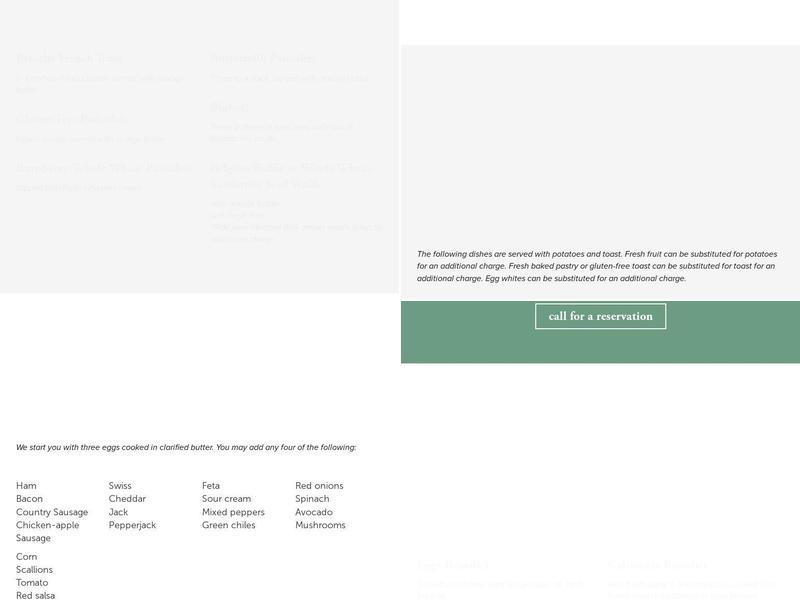Screen dimensions: 800x600
Task: Click the Sour cream item
Action: click(x=226, y=499)
